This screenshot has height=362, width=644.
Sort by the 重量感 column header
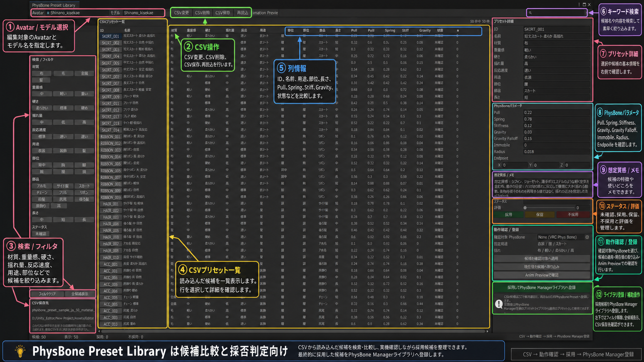click(x=191, y=30)
